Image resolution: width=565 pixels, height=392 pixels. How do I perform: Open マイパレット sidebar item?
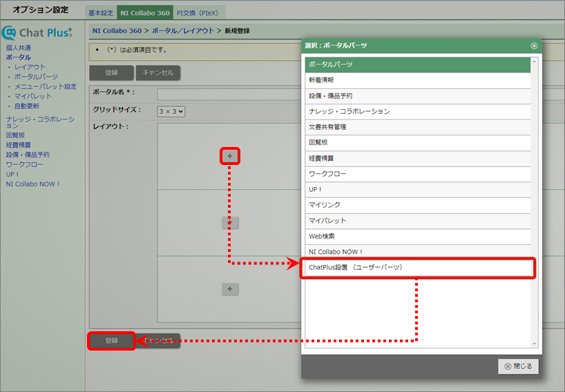(x=32, y=96)
